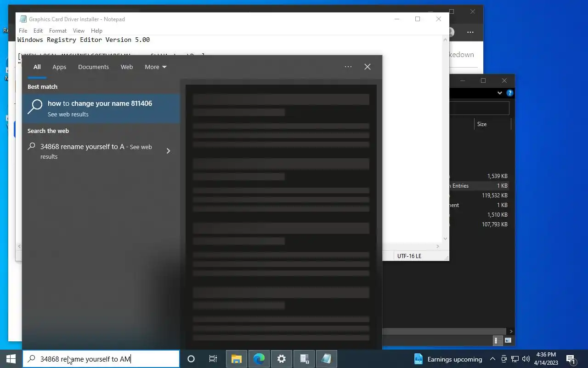Open File Explorer from the taskbar

point(236,359)
